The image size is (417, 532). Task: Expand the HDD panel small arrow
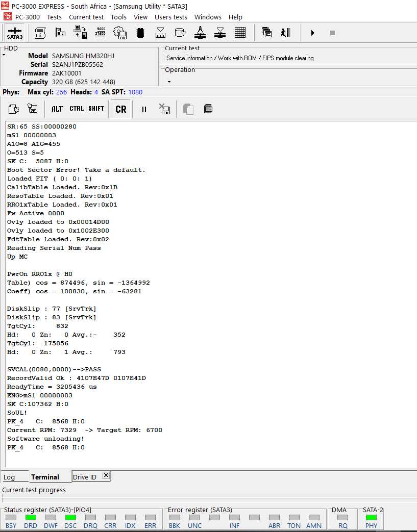click(4, 55)
